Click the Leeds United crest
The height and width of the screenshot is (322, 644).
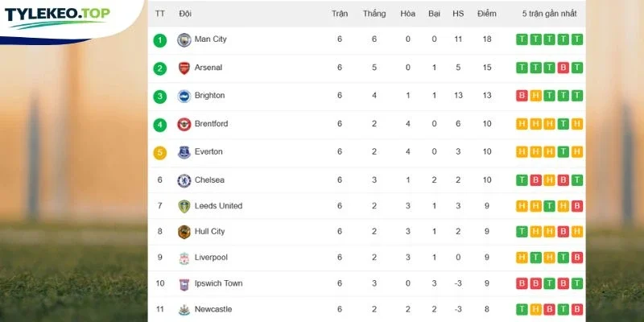(184, 206)
